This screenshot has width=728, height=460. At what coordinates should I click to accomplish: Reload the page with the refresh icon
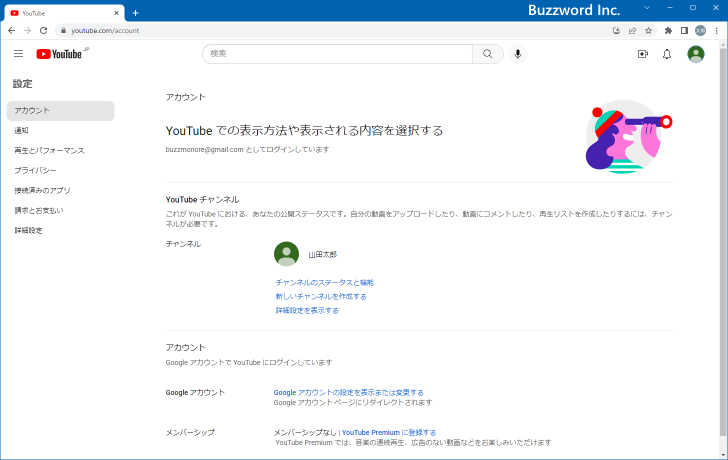click(43, 31)
